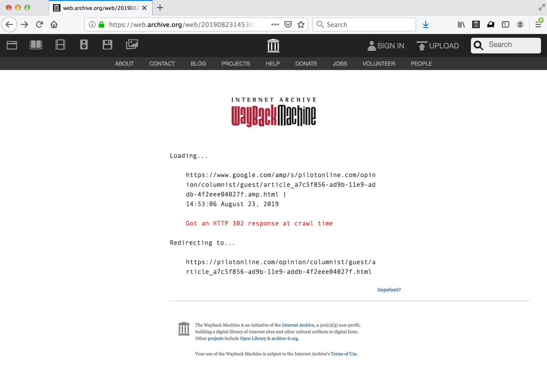This screenshot has height=392, width=547.
Task: Click the SIGN IN user icon
Action: point(386,46)
